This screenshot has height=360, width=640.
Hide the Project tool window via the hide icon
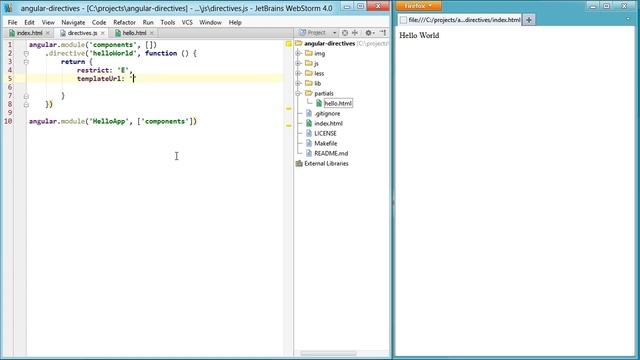(383, 33)
